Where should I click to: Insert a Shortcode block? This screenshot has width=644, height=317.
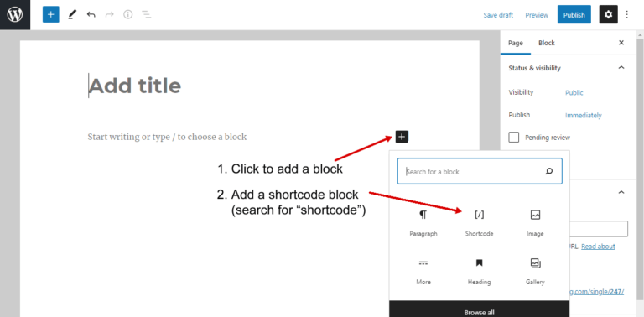click(x=480, y=223)
